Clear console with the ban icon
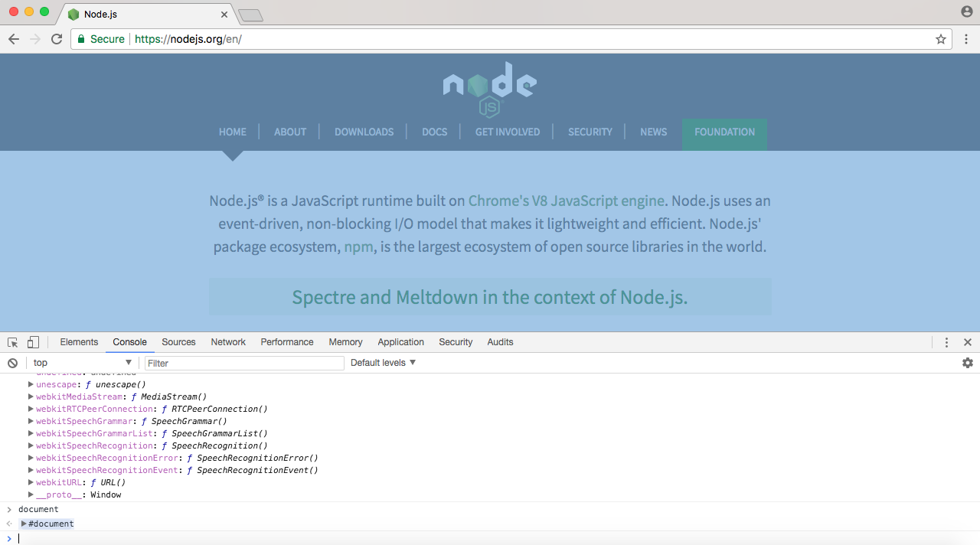Image resolution: width=980 pixels, height=545 pixels. tap(12, 363)
